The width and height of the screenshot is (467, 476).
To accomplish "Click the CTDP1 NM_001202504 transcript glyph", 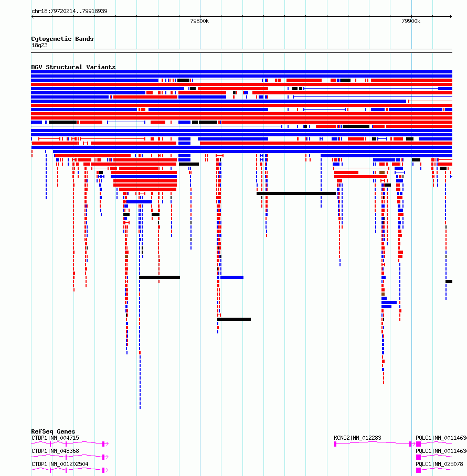I will tap(70, 470).
